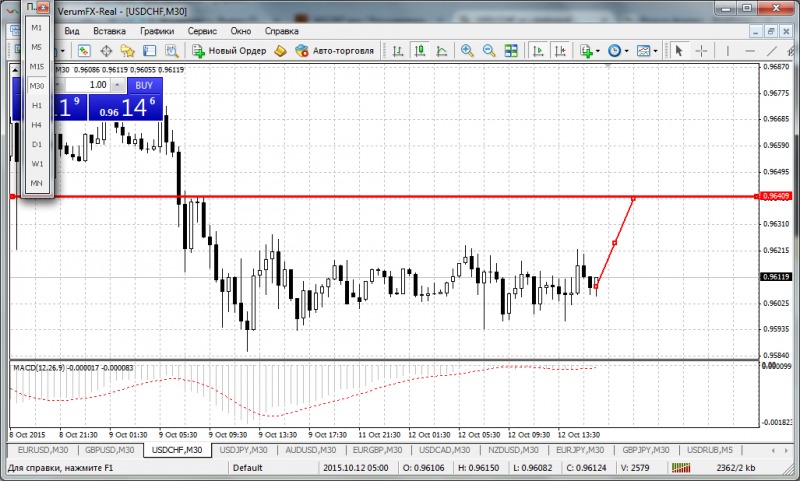
Task: Switch to USDJPY,M30 chart tab
Action: tap(243, 450)
